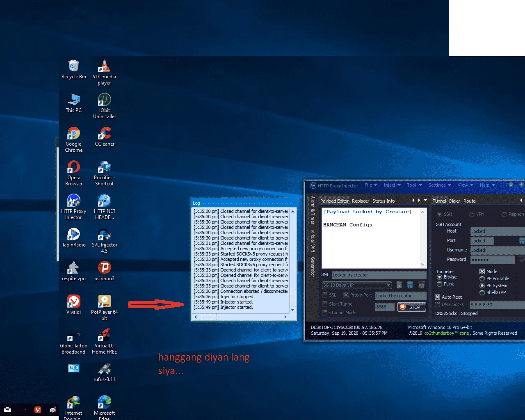Click the save config floppy icon

pyautogui.click(x=410, y=285)
